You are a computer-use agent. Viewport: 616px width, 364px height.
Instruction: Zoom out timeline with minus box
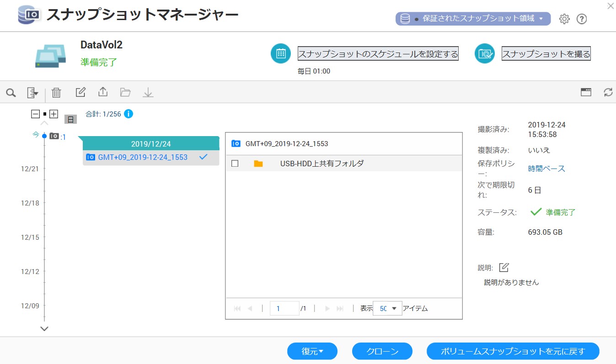35,114
